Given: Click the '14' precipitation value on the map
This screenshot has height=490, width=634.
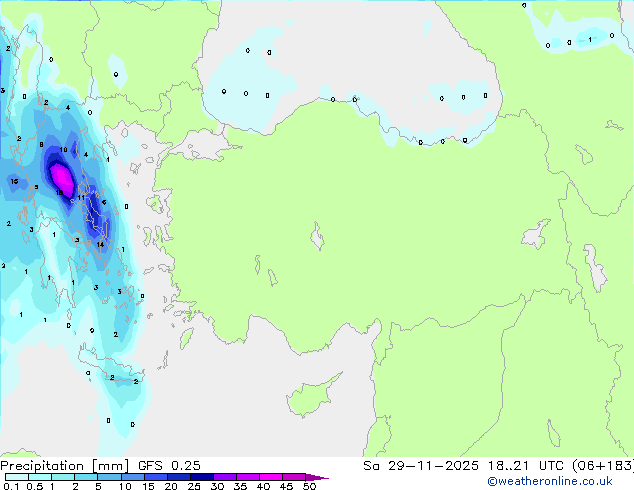Looking at the screenshot, I should pyautogui.click(x=100, y=244).
